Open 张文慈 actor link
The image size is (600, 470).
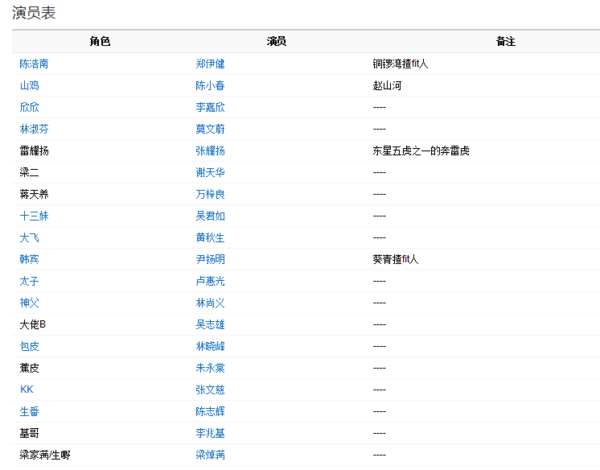(x=210, y=390)
